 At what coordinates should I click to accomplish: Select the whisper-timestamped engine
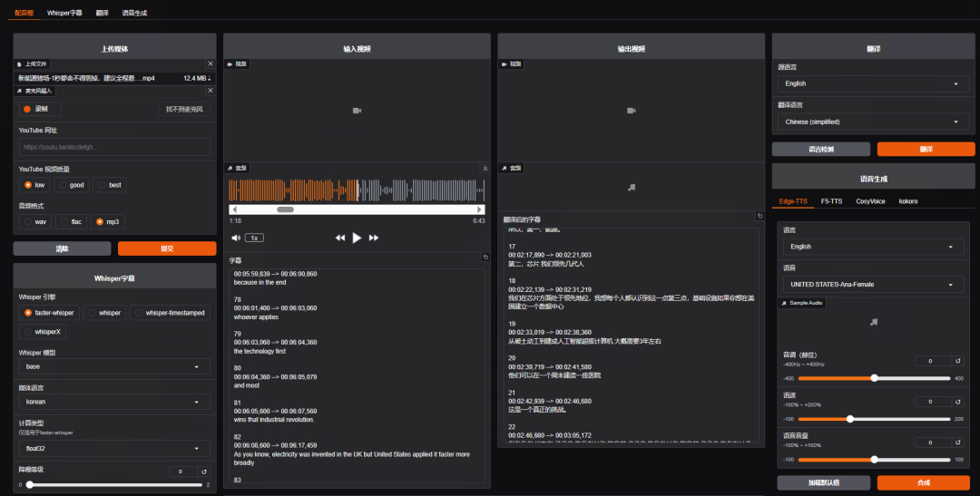pyautogui.click(x=170, y=313)
